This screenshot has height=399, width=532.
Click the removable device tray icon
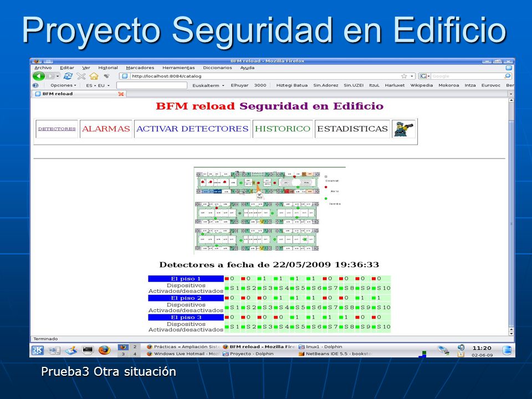tap(443, 350)
